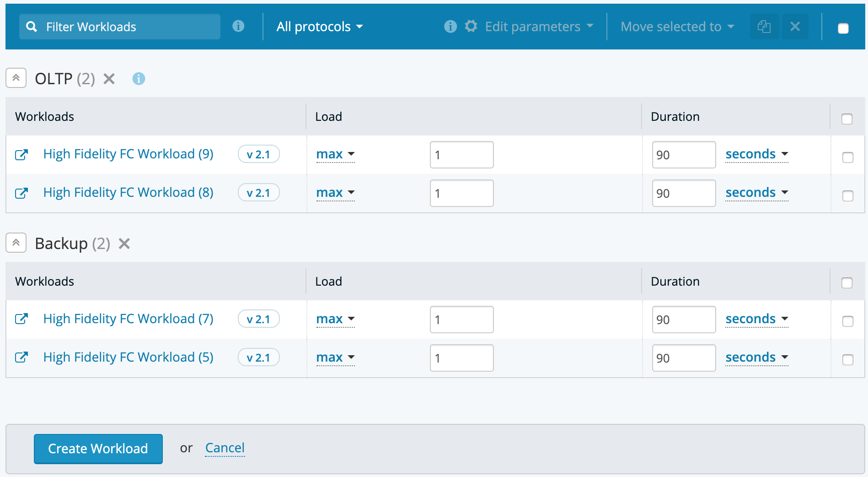Open High Fidelity FC Workload (7) external link icon
Screen dimensions: 868x477
click(x=21, y=319)
